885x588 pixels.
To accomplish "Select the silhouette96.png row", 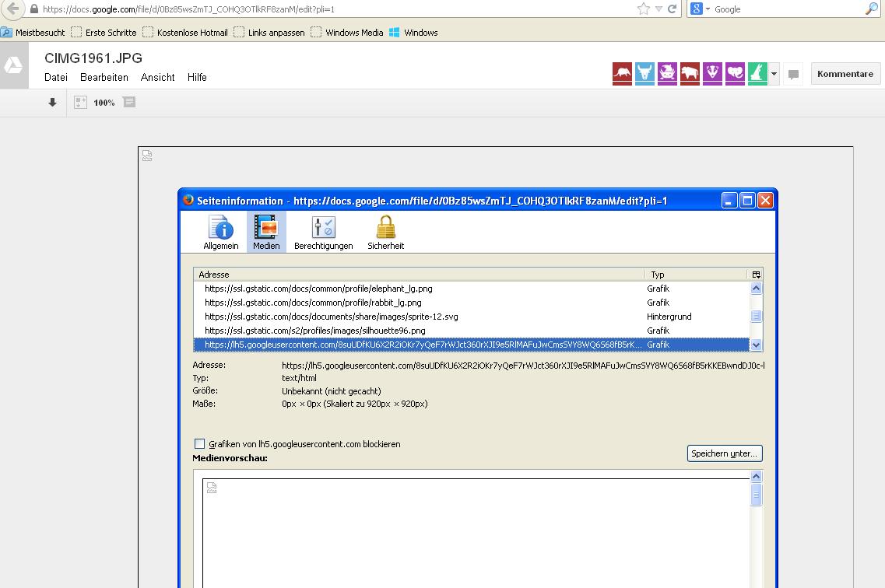I will [471, 331].
